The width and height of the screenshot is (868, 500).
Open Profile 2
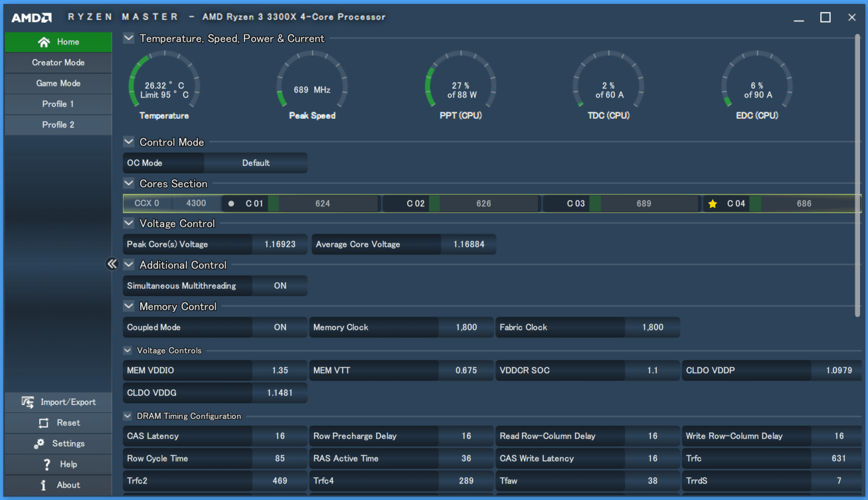(58, 124)
